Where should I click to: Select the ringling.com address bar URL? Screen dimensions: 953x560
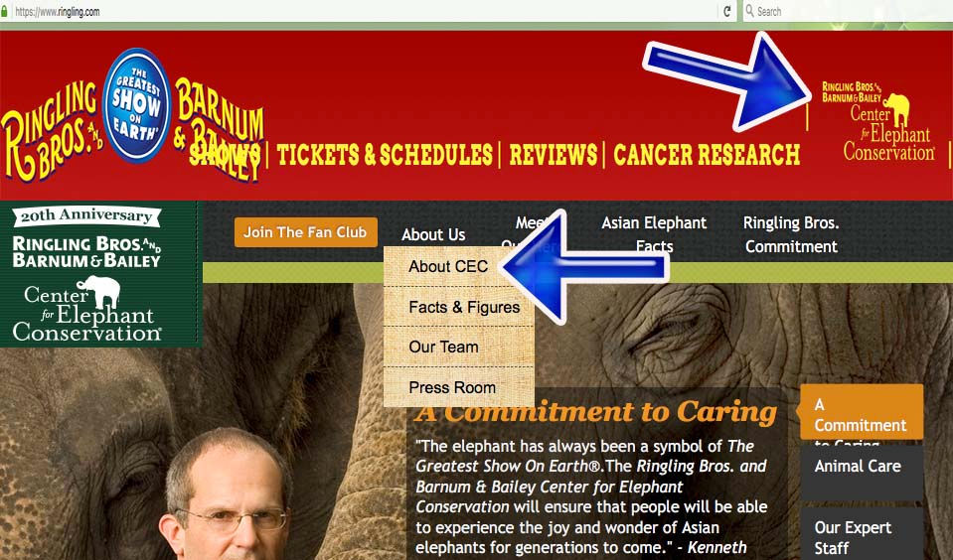(x=58, y=12)
